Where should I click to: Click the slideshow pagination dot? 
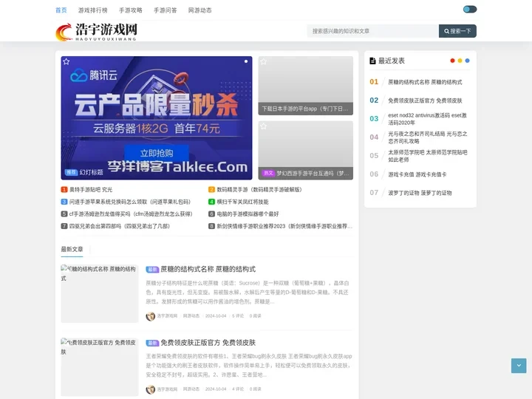coord(246,61)
